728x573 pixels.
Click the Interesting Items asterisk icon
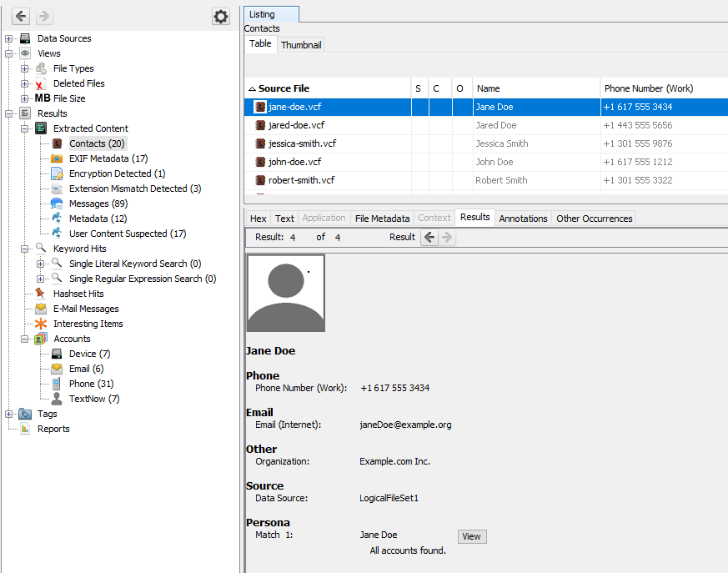click(x=41, y=324)
